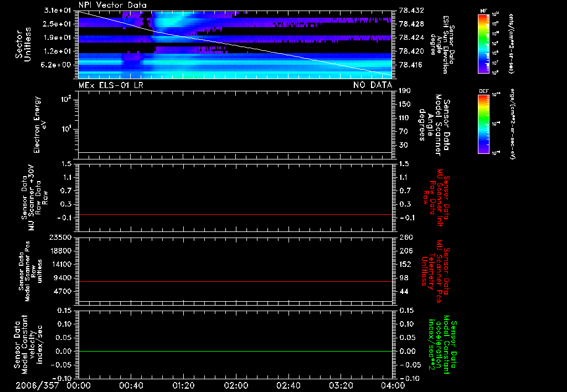Image resolution: width=567 pixels, height=392 pixels.
Task: Click the 30 scanner angle tick
Action: [403, 146]
